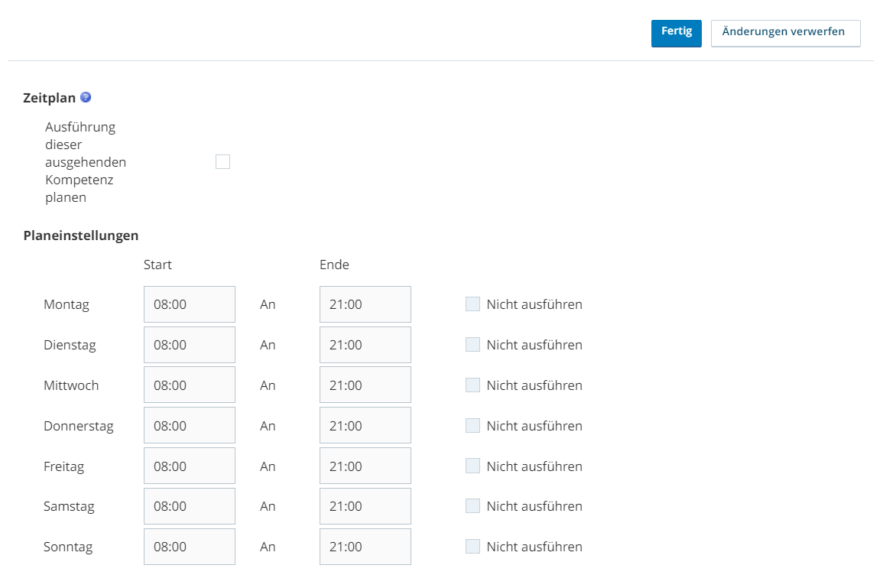The width and height of the screenshot is (883, 588).
Task: Focus the Samstag end time field
Action: [365, 505]
